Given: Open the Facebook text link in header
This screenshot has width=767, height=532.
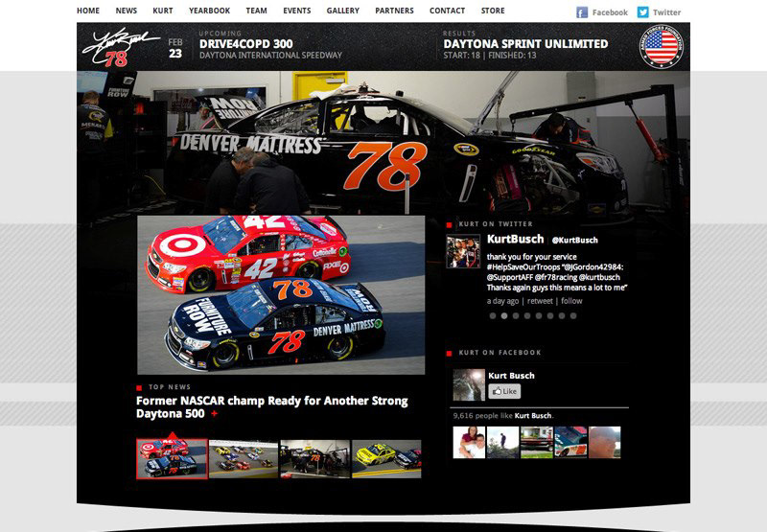Looking at the screenshot, I should tap(610, 12).
